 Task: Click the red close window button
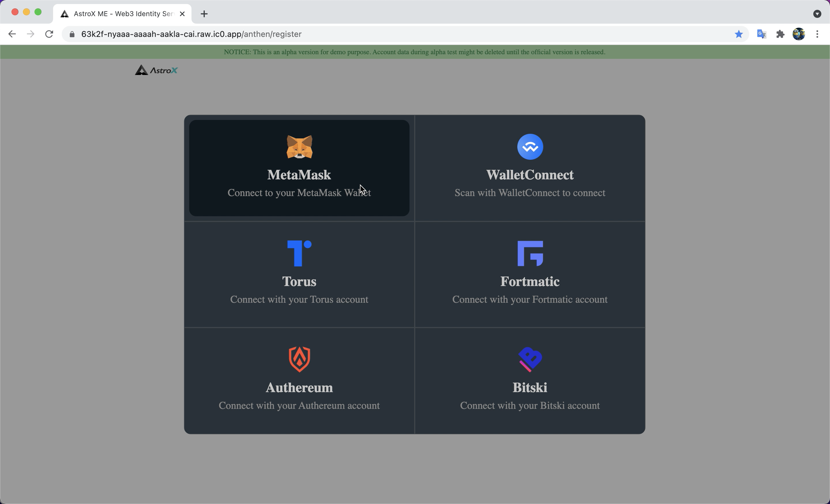click(15, 12)
